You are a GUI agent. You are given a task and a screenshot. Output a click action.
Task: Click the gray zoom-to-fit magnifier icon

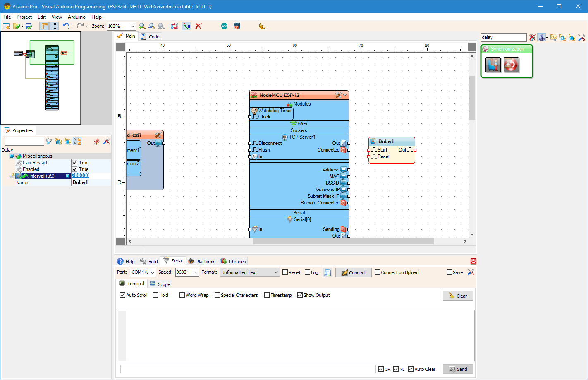click(x=161, y=26)
